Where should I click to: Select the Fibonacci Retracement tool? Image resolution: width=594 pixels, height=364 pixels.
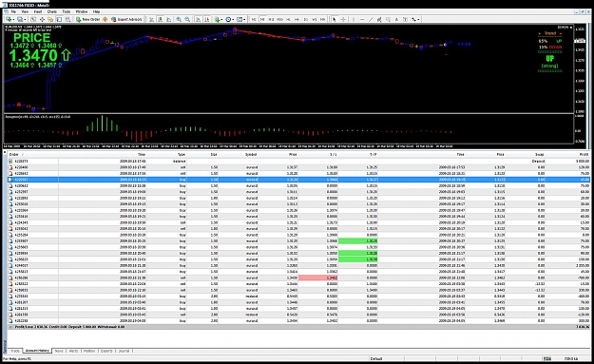pos(388,19)
